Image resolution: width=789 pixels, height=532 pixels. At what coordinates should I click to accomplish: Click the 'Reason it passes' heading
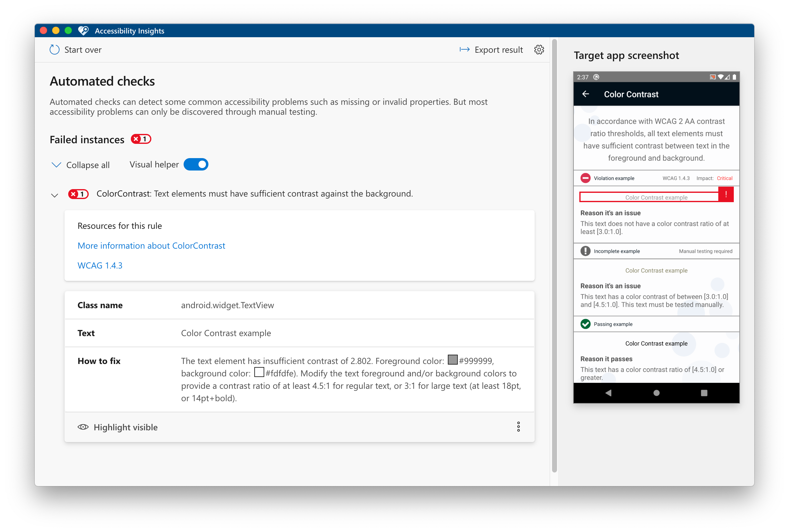(606, 359)
